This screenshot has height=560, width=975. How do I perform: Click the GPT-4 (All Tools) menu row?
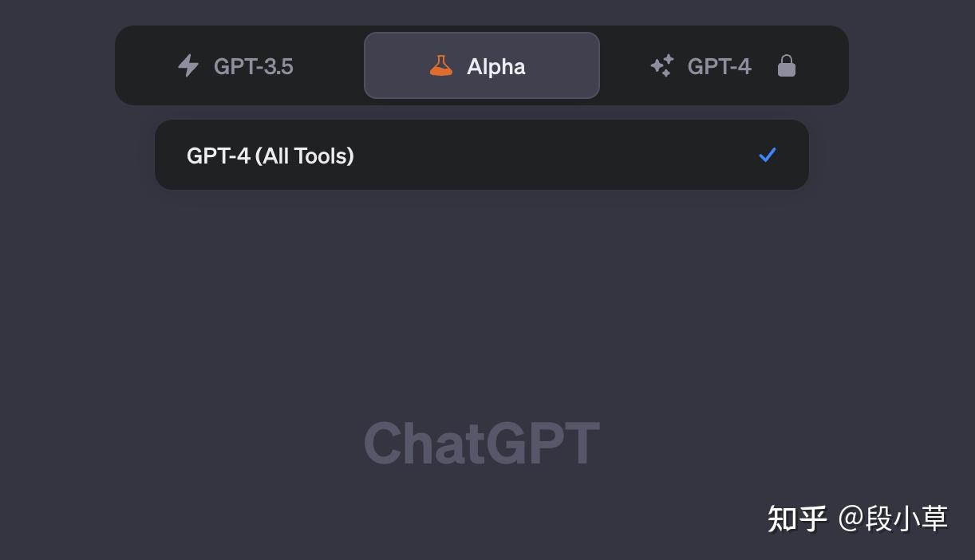(x=482, y=155)
